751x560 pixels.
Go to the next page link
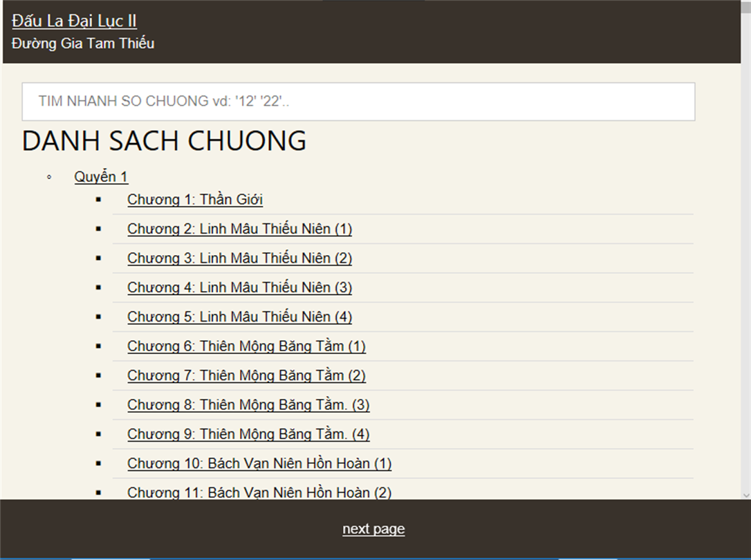tap(373, 529)
